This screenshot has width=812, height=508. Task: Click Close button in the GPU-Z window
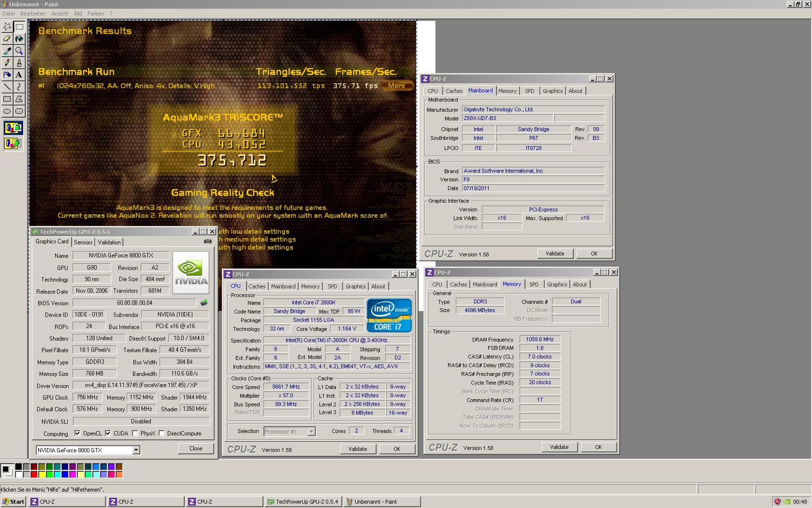coord(196,448)
